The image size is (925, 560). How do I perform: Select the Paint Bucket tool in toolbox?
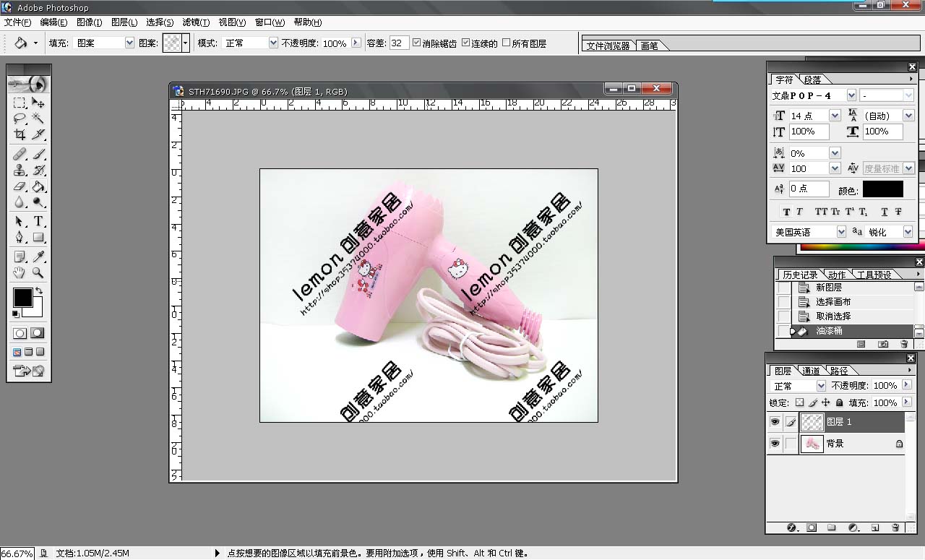(x=38, y=186)
